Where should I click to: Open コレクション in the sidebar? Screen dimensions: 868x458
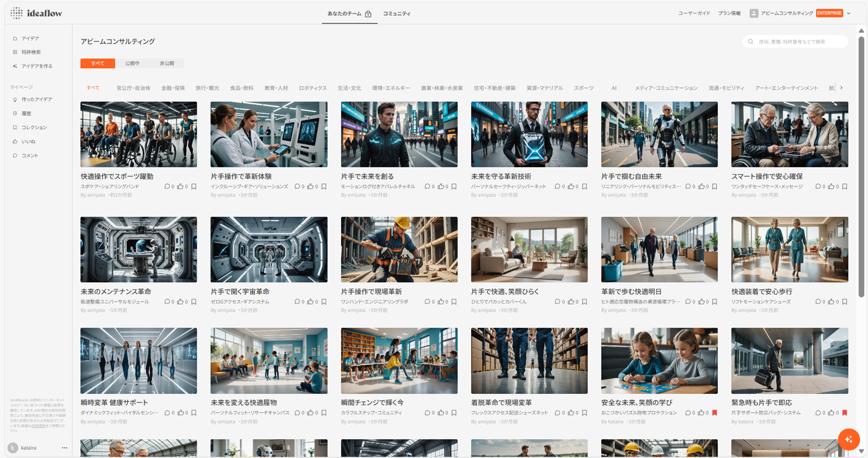pos(35,127)
